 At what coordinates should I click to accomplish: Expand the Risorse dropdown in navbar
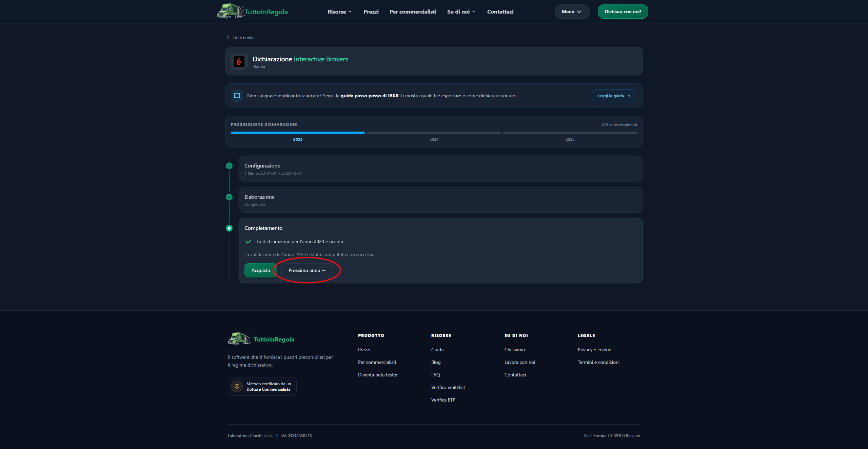pos(339,12)
